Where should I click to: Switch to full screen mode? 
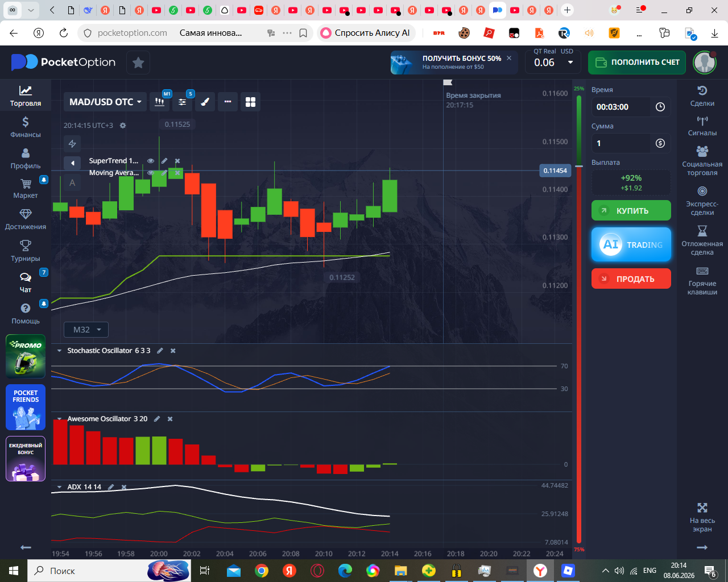pyautogui.click(x=702, y=517)
